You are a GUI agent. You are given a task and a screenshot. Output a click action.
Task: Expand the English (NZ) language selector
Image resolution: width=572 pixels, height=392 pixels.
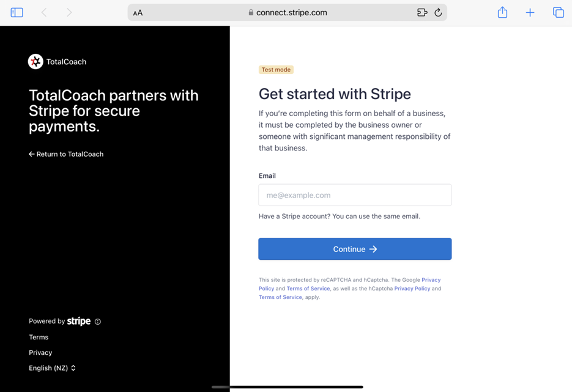tap(52, 368)
